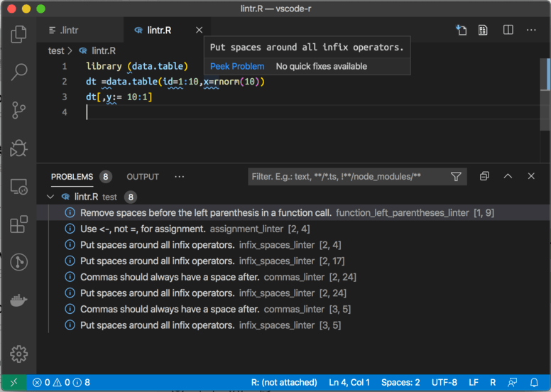Click line number 2 in the gutter
551x392 pixels.
pos(65,82)
